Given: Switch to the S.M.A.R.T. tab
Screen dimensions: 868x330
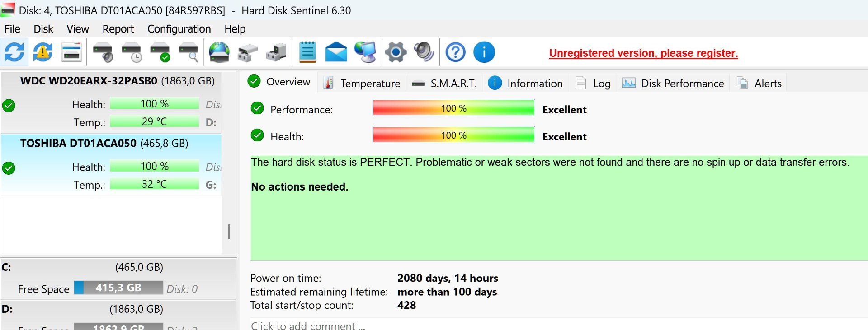Looking at the screenshot, I should (x=444, y=83).
